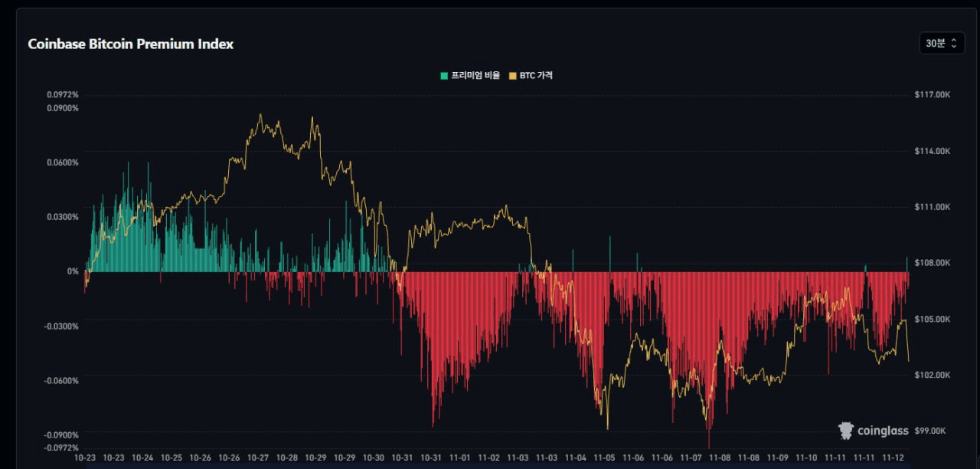Click the 11-12 date label on the x-axis
This screenshot has width=980, height=469.
[893, 458]
